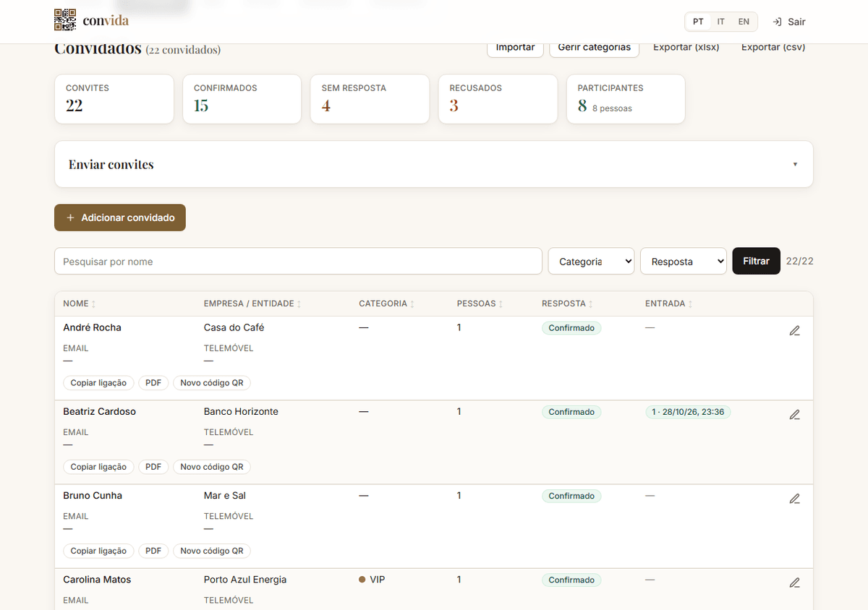The image size is (868, 610).
Task: Copy link for Bruno Cunha
Action: [x=98, y=551]
